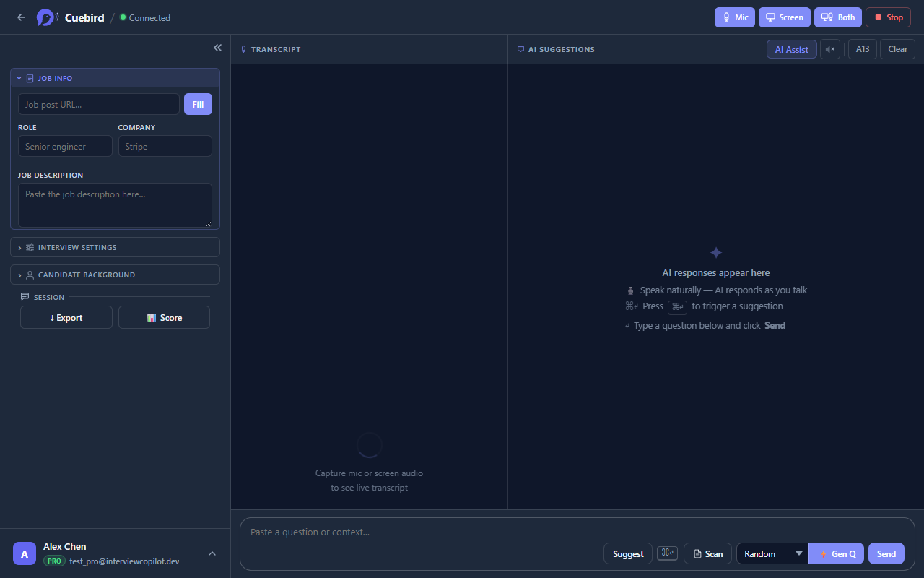Click the Job post URL field
This screenshot has height=578, width=924.
coord(99,104)
